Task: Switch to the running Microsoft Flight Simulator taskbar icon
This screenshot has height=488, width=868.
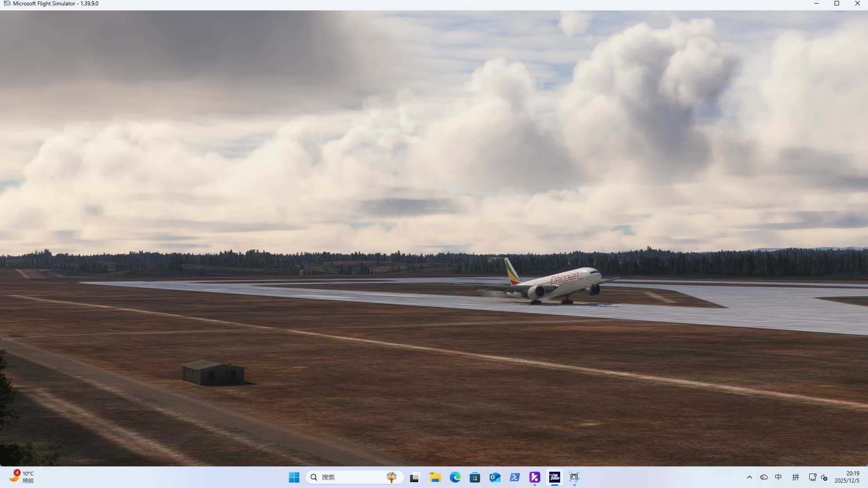Action: [555, 477]
